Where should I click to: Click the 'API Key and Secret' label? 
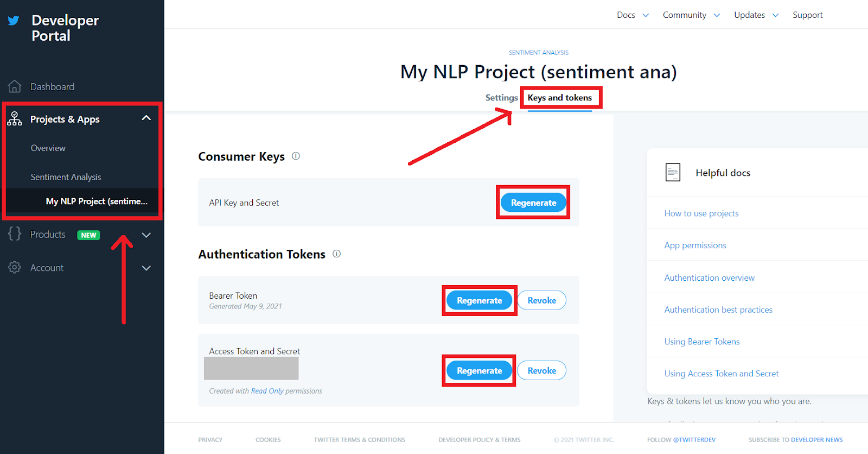pos(244,203)
